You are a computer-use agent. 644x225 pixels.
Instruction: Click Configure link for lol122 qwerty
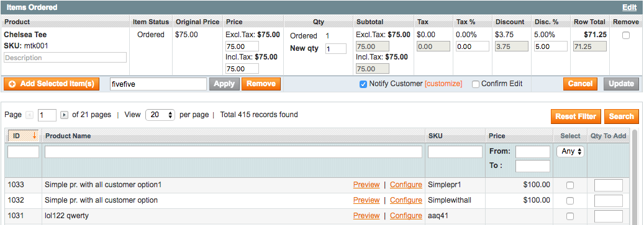pyautogui.click(x=406, y=216)
